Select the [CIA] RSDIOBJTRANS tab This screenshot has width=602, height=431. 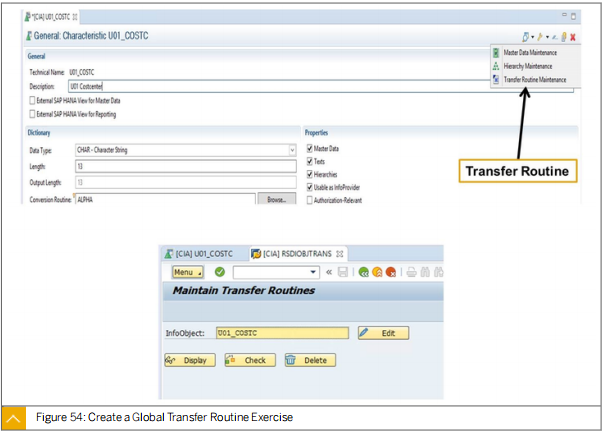(x=297, y=254)
